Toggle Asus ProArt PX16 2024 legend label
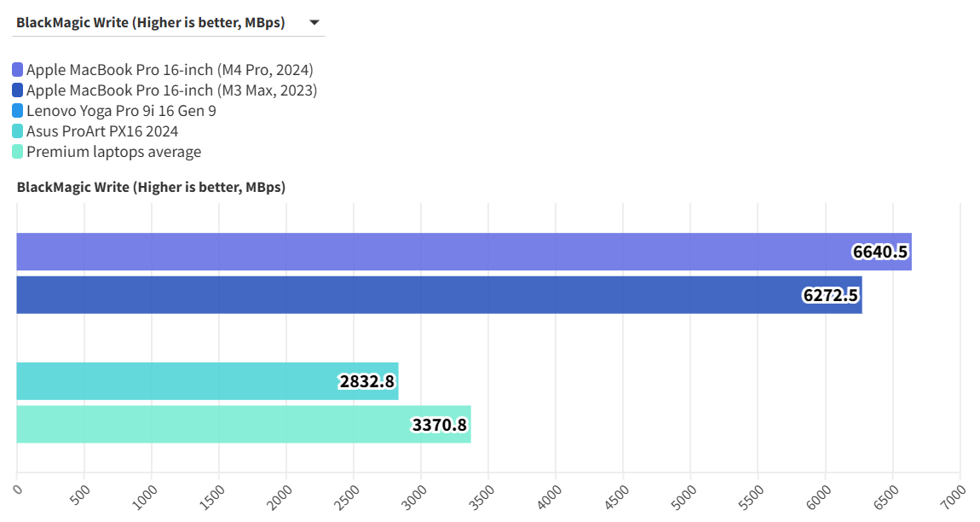The width and height of the screenshot is (980, 522). 102,131
